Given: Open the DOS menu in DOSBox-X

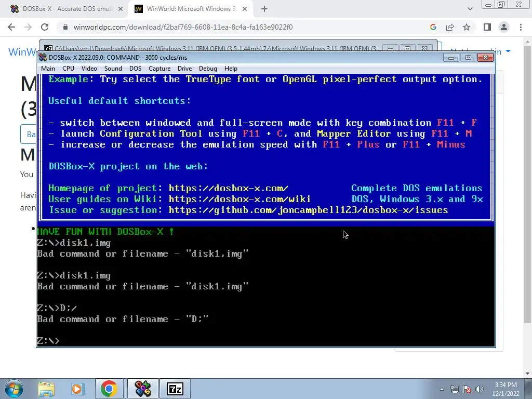Looking at the screenshot, I should (x=135, y=69).
